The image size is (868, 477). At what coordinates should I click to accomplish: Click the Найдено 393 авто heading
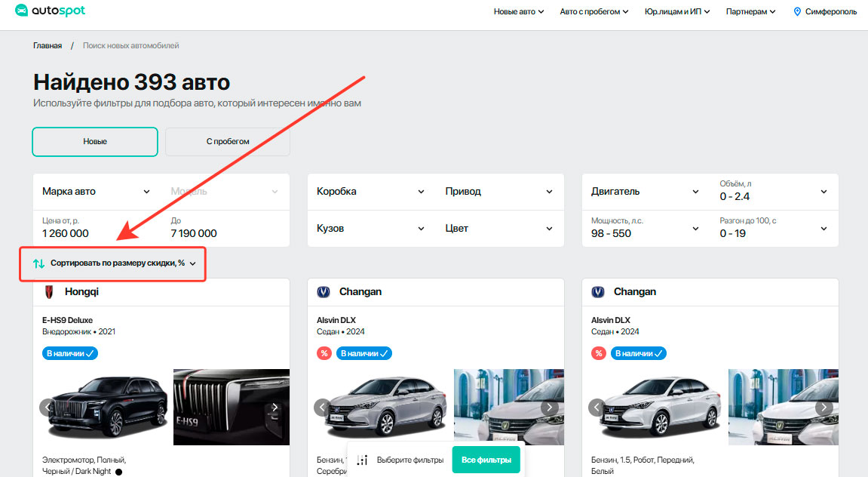point(132,82)
